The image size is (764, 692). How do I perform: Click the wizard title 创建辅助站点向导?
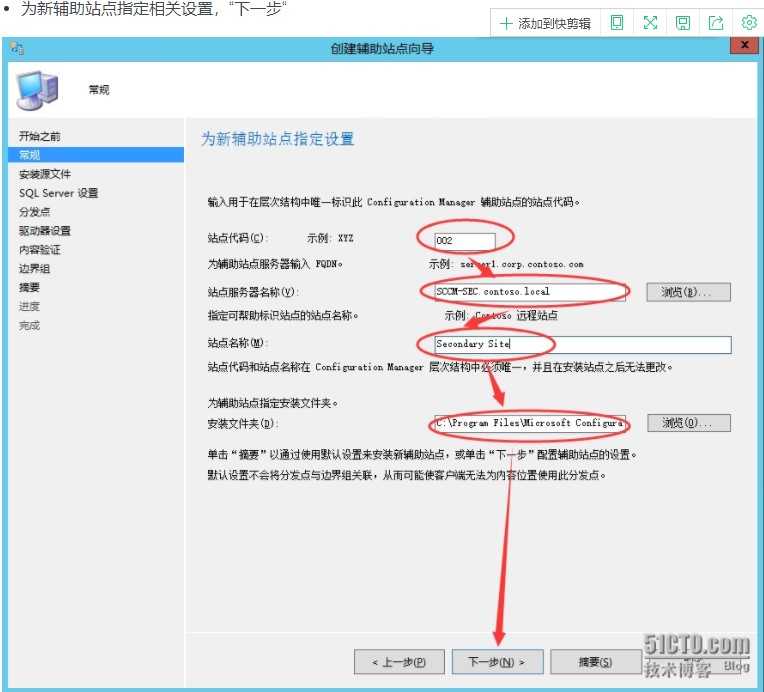[382, 48]
